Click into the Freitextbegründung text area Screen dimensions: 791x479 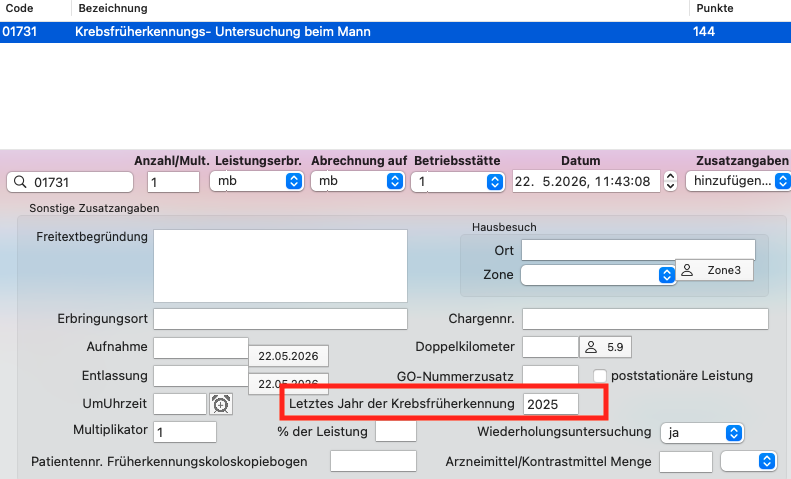point(280,266)
